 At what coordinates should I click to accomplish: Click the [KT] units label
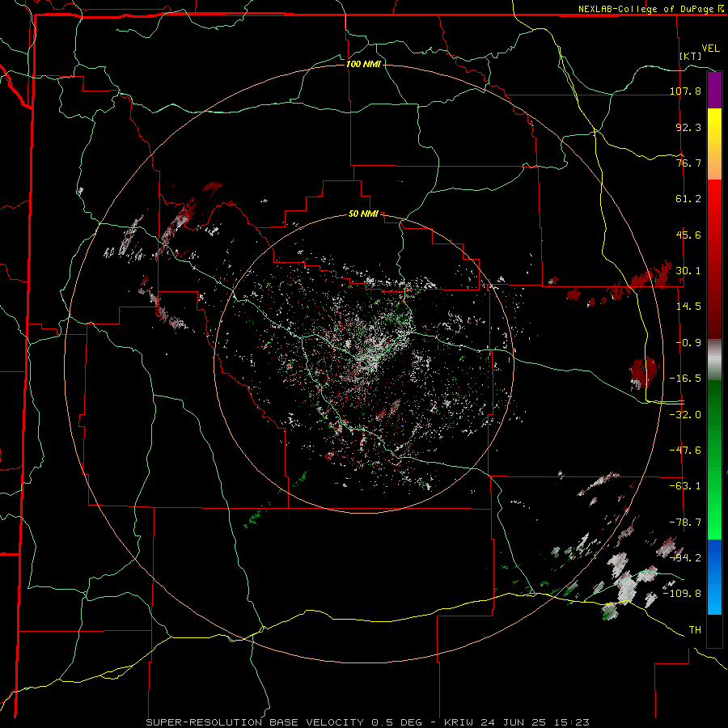(691, 56)
